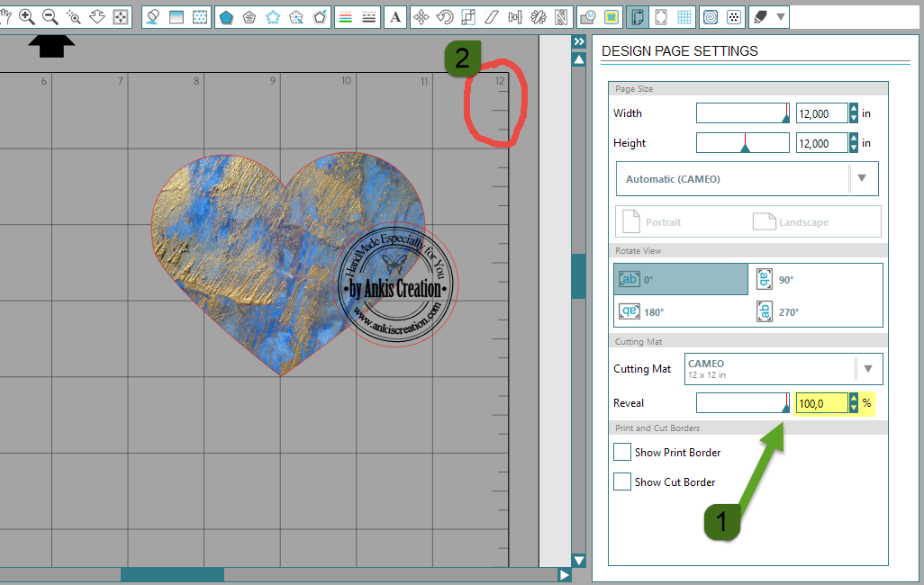
Task: Open the Offset panel icon
Action: point(611,17)
